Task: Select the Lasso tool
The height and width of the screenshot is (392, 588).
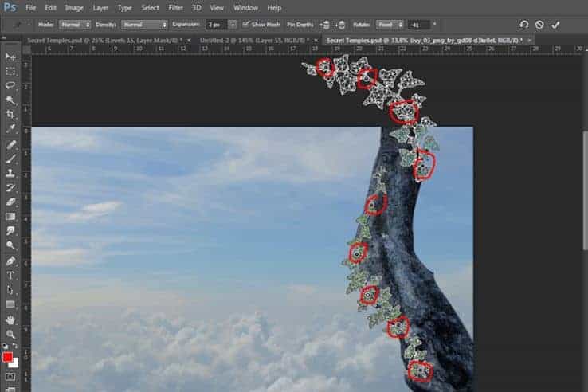Action: pos(10,85)
